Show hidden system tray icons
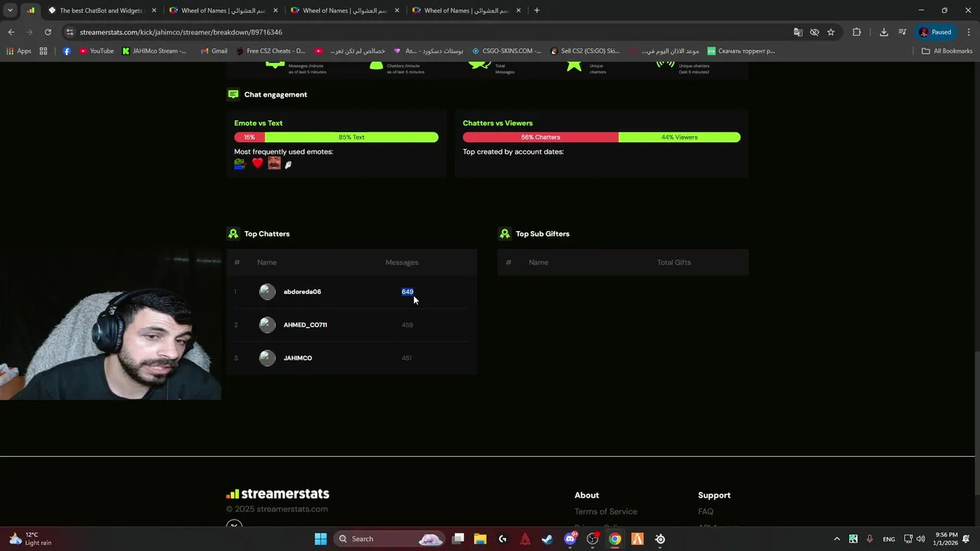This screenshot has height=551, width=980. (x=837, y=539)
